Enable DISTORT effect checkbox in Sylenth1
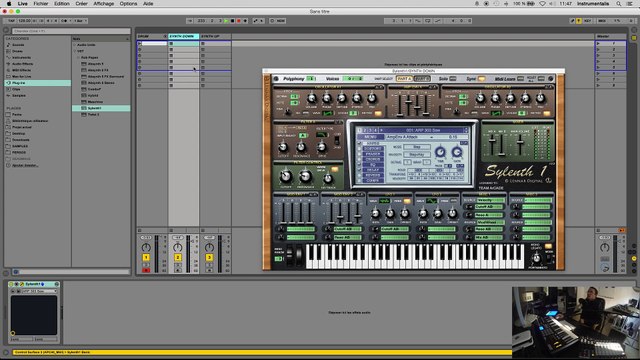Image resolution: width=640 pixels, height=360 pixels. point(360,149)
